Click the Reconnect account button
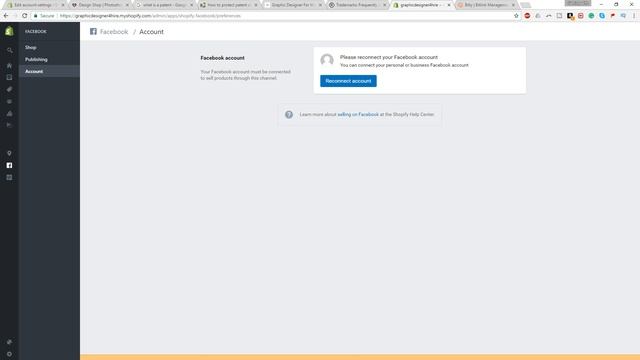 [348, 81]
